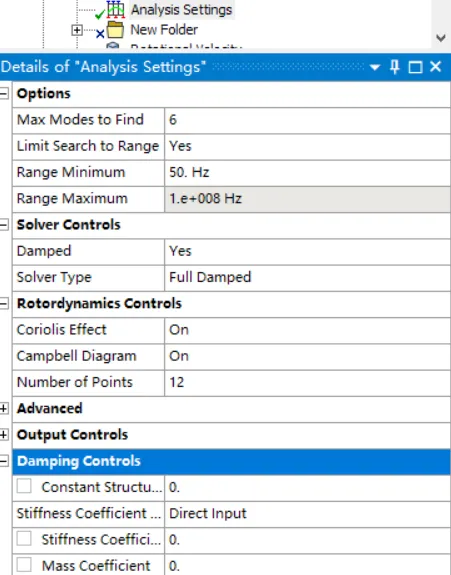Change Coriolis Effect On setting
This screenshot has width=451, height=575.
tap(307, 330)
